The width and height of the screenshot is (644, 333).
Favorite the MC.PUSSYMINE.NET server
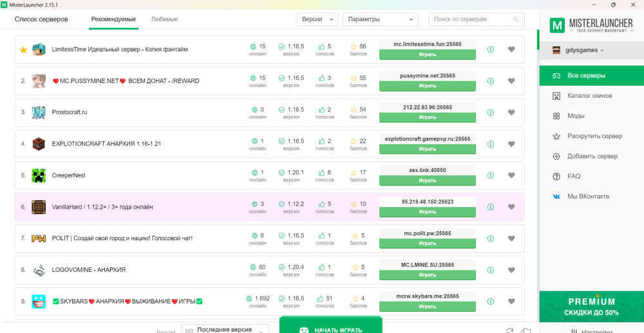tap(511, 81)
